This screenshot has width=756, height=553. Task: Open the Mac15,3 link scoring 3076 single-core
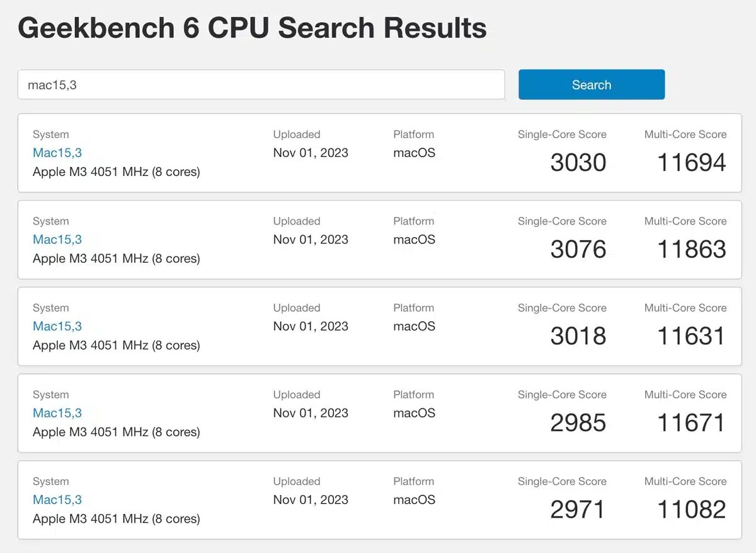[57, 240]
